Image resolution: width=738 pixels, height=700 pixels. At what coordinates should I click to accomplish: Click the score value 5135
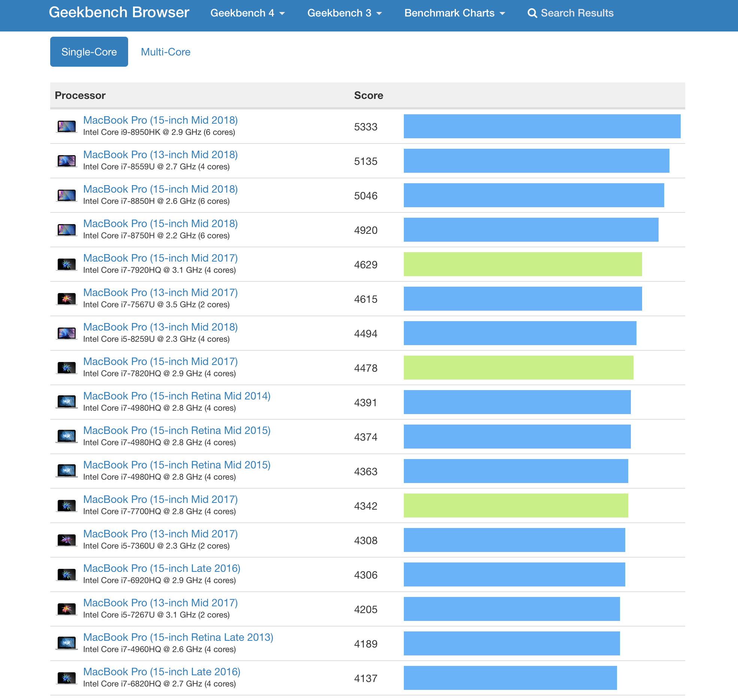coord(366,162)
